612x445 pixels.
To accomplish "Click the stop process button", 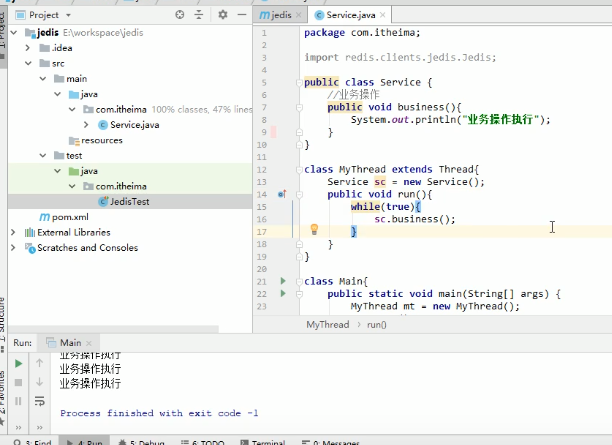I will click(18, 383).
